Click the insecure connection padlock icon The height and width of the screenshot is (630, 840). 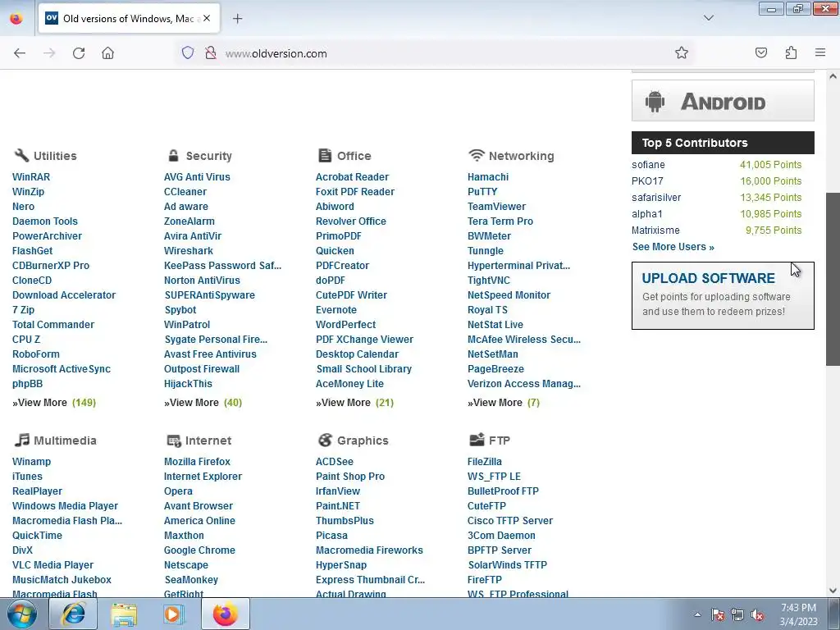211,53
